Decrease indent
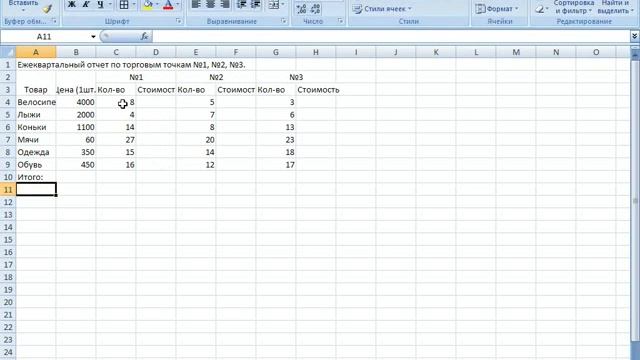Screen dimensions: 640x360 tap(242, 5)
